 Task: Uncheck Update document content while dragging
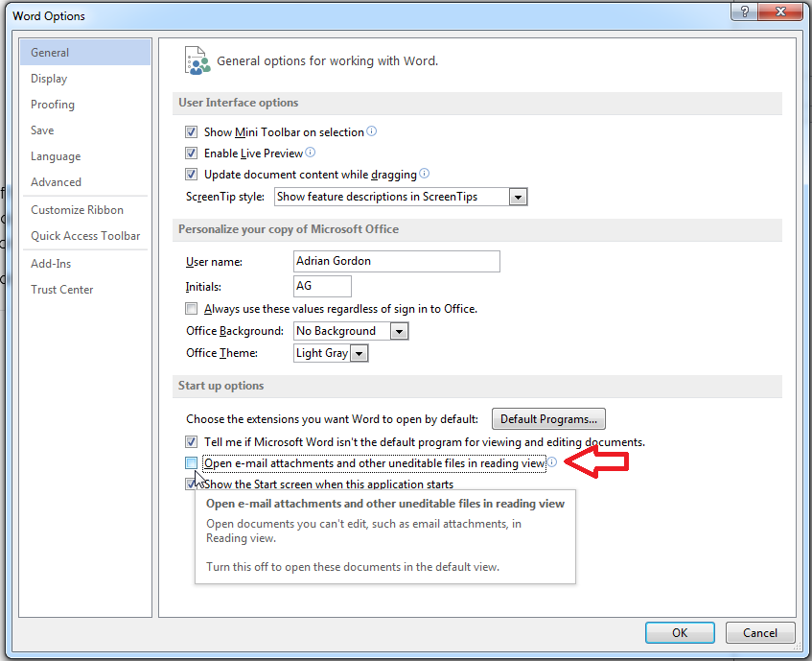point(191,175)
